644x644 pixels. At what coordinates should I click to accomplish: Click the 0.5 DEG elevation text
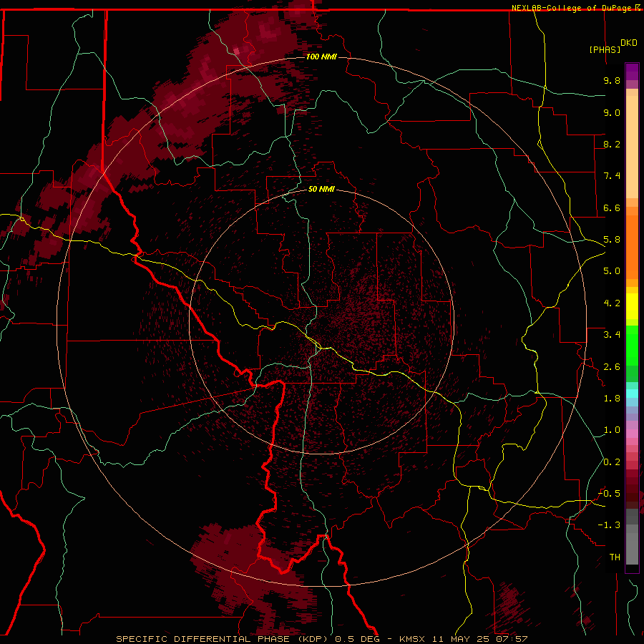[x=358, y=639]
